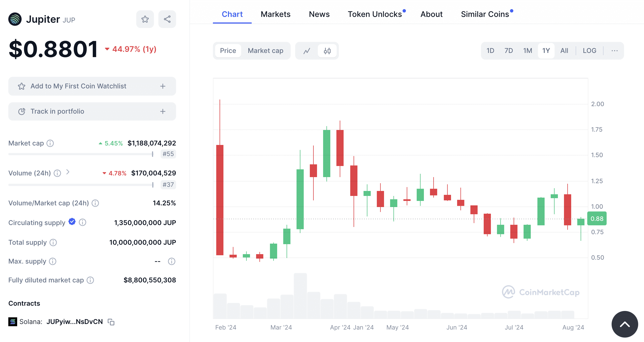644x342 pixels.
Task: Click info icon beside Max supply value
Action: pos(172,261)
